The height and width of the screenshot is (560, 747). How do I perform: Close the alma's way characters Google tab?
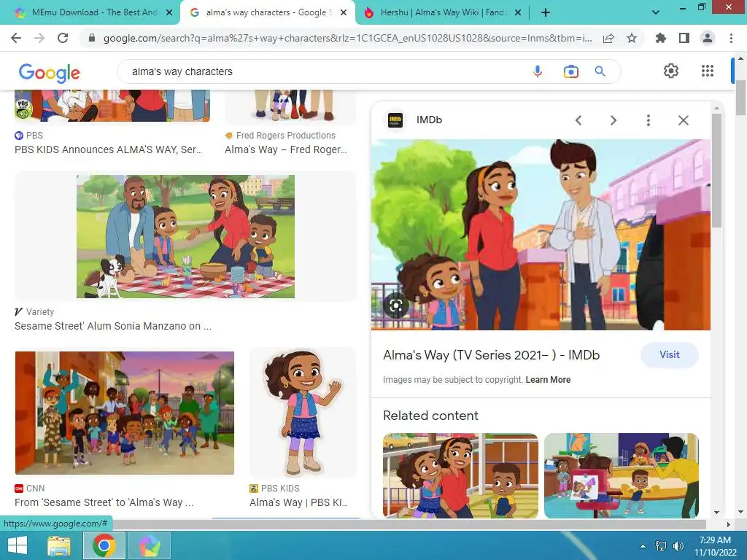pos(343,12)
